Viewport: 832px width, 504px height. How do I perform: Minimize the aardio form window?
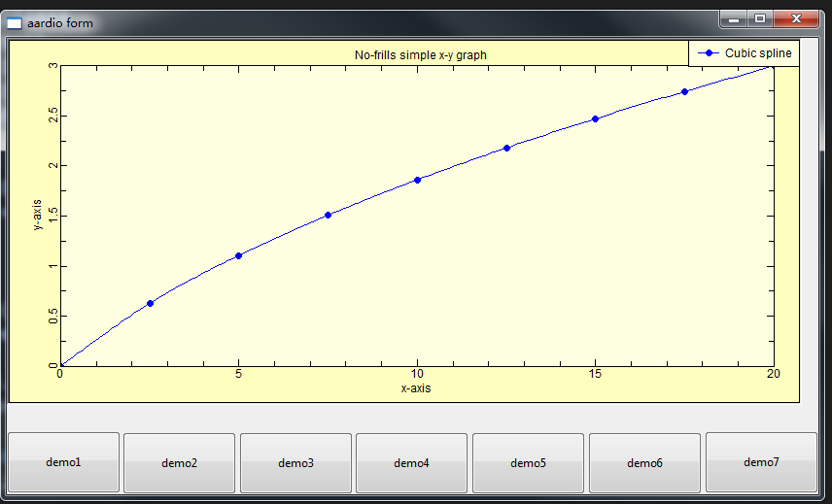734,19
